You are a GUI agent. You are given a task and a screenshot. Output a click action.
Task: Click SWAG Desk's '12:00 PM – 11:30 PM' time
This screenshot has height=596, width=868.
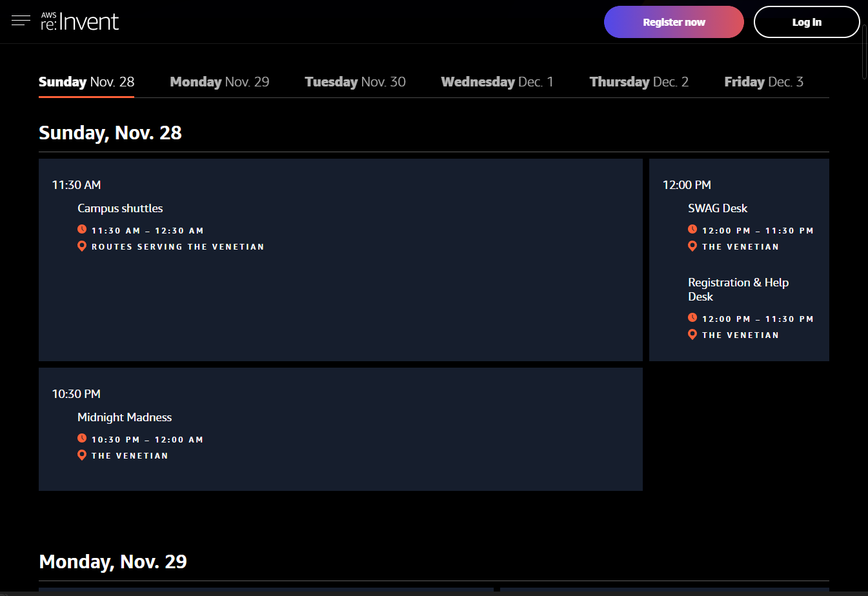click(x=758, y=231)
